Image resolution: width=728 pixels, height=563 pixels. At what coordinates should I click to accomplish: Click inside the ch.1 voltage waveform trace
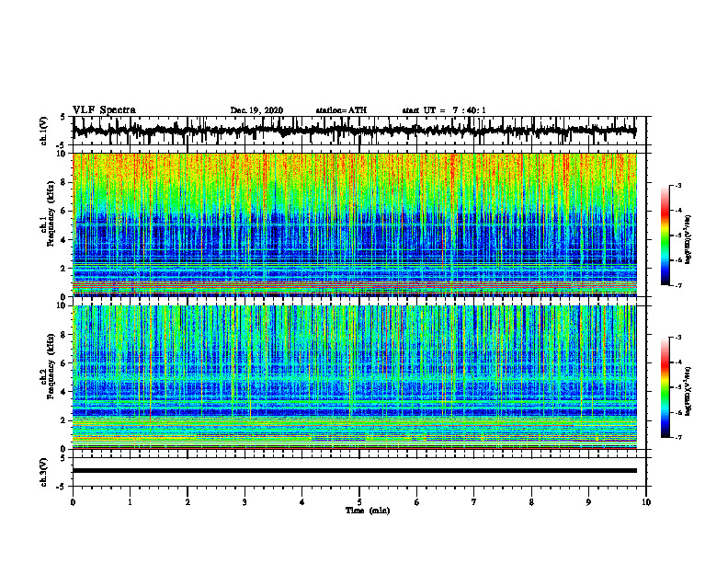pyautogui.click(x=354, y=131)
